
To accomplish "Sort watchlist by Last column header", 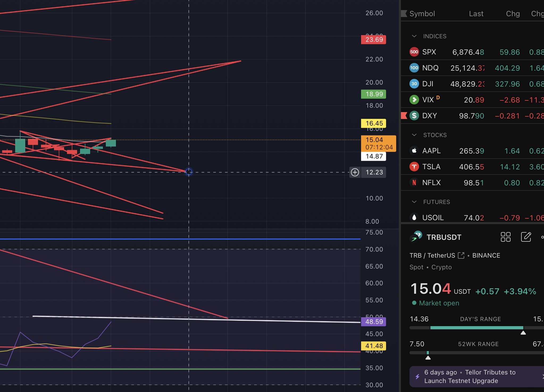I will click(x=476, y=14).
